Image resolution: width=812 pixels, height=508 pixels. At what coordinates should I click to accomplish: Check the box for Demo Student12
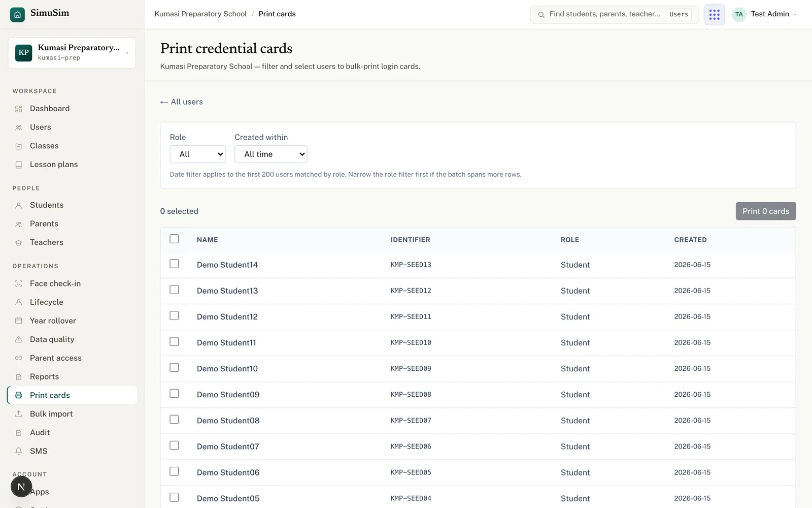pyautogui.click(x=174, y=315)
